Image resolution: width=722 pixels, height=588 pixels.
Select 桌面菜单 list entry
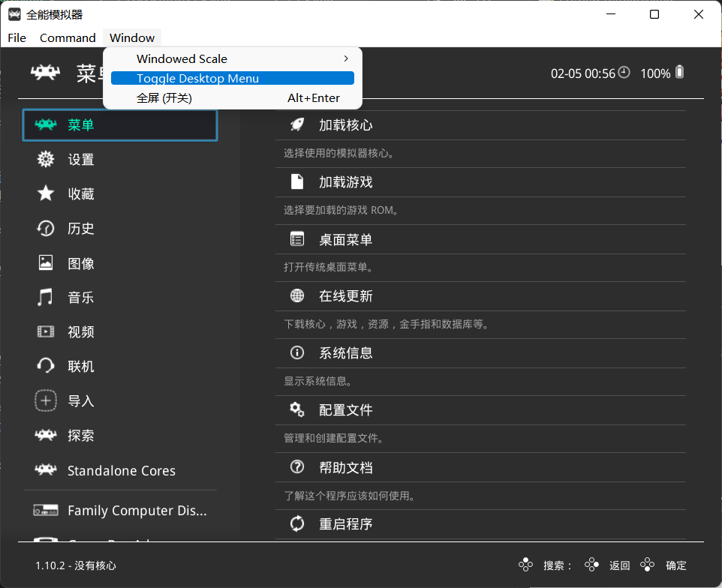point(345,239)
